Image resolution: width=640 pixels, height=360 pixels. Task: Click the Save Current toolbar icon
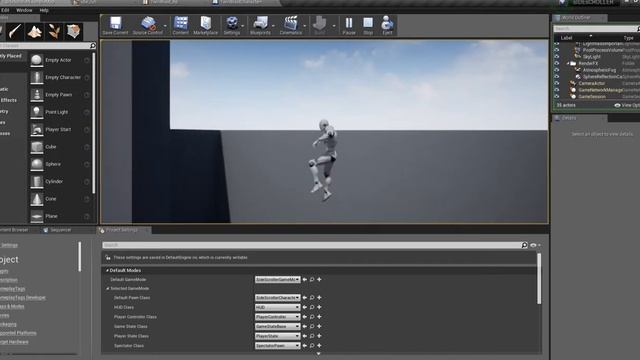[116, 25]
